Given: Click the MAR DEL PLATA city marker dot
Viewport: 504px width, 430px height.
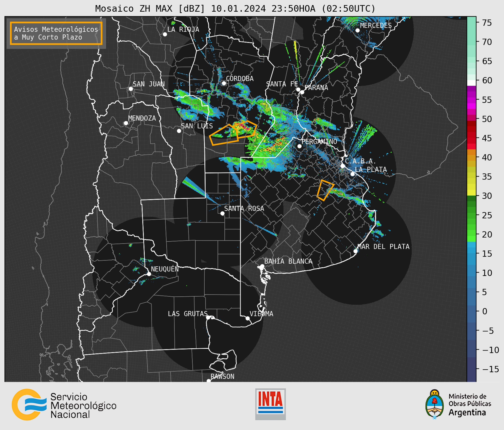Looking at the screenshot, I should pyautogui.click(x=356, y=251).
